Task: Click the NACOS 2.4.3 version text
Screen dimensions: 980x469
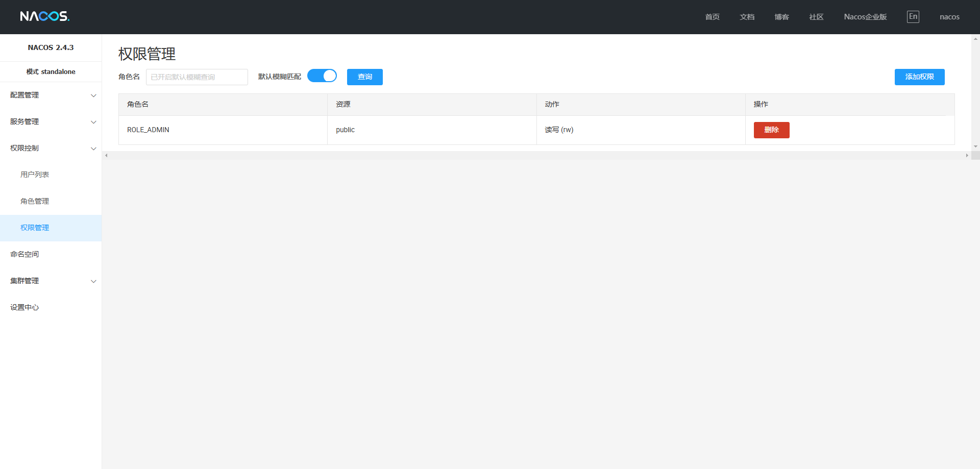Action: (x=51, y=47)
